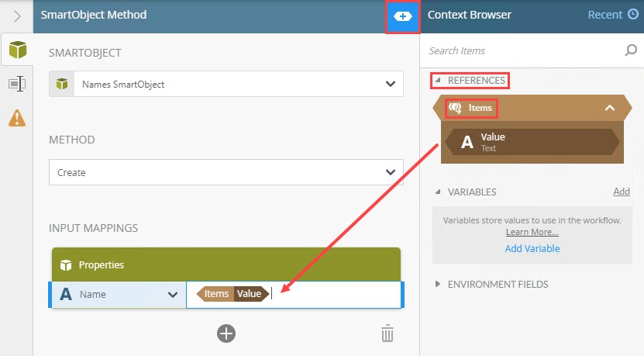The height and width of the screenshot is (356, 644).
Task: Expand the left panel chevron
Action: 16,16
